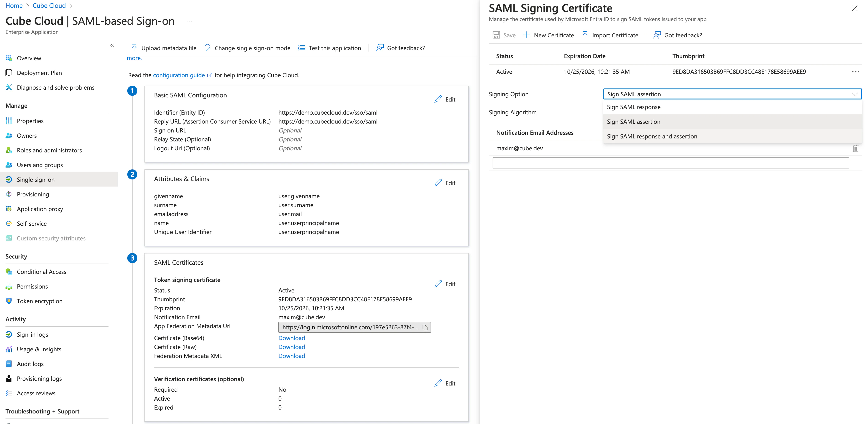The width and height of the screenshot is (868, 424).
Task: Go to the Users and groups page
Action: [40, 165]
